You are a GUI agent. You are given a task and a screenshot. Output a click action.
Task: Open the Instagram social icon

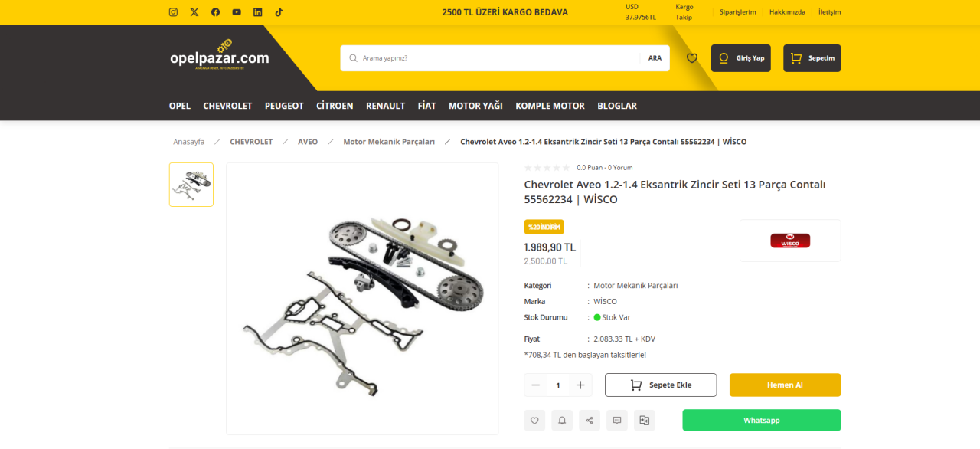[174, 12]
